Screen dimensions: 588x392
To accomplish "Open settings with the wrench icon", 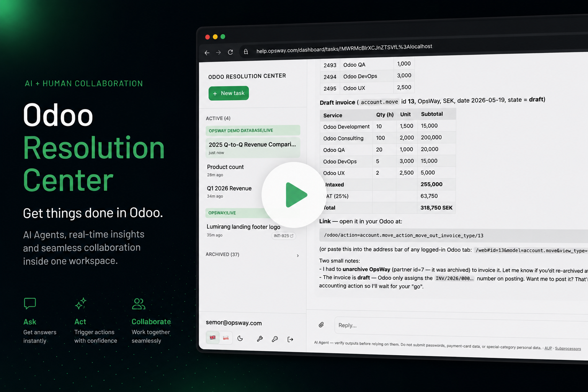I will click(x=260, y=339).
